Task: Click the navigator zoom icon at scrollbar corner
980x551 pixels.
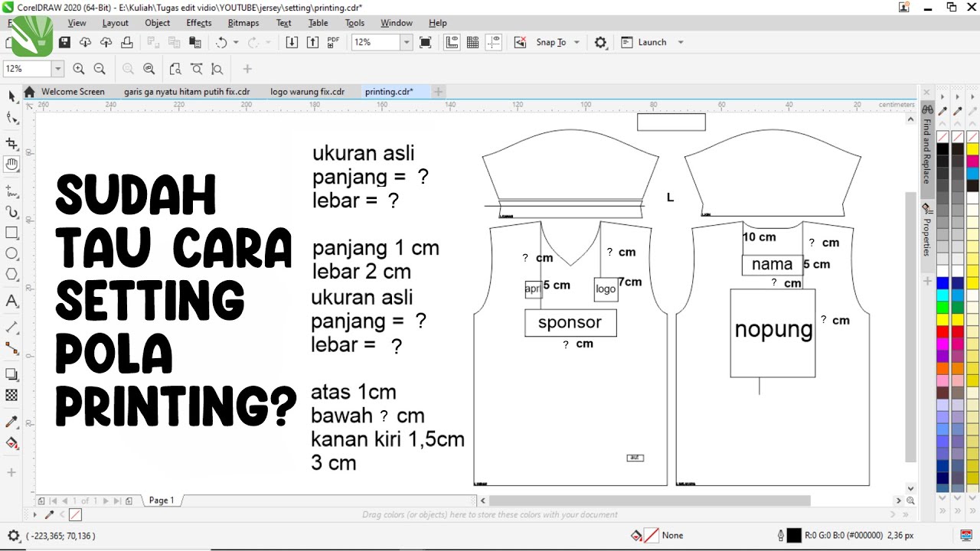Action: [910, 500]
